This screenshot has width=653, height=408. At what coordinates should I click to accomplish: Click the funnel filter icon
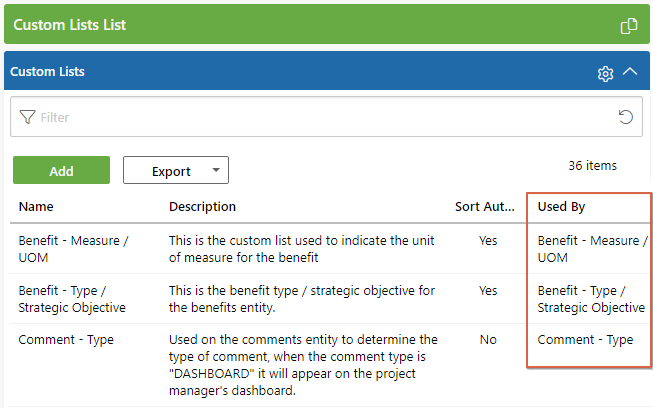(x=27, y=117)
